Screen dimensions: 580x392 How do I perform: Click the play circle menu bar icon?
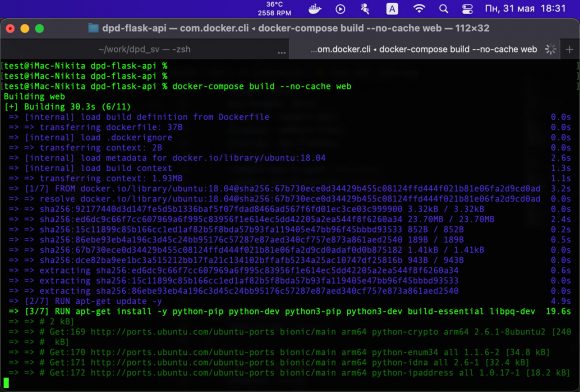pos(340,9)
